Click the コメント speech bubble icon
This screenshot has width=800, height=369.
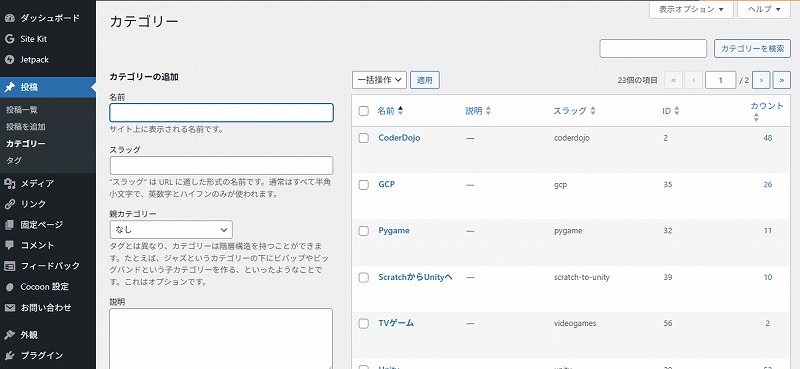coord(9,245)
